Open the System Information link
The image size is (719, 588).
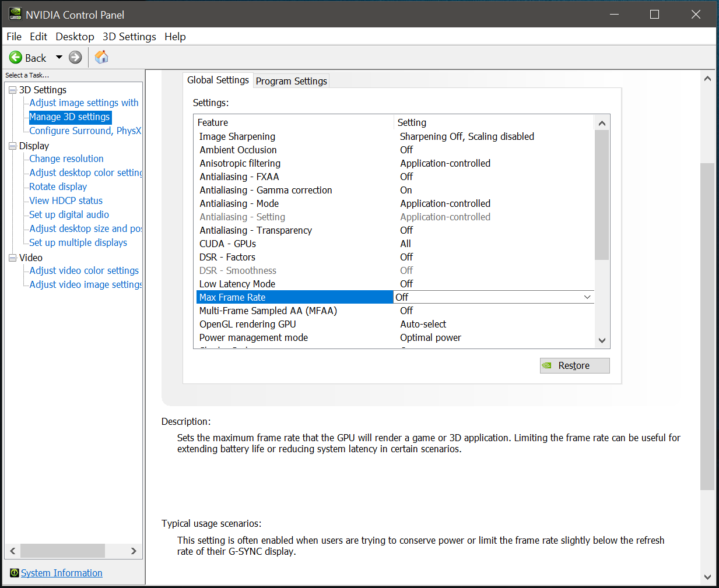tap(61, 573)
